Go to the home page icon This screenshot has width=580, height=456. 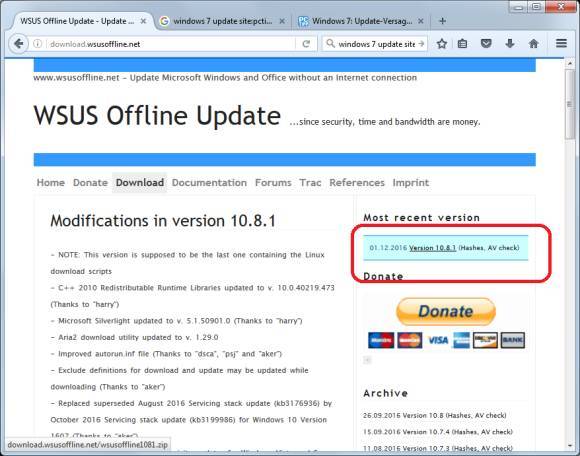533,44
